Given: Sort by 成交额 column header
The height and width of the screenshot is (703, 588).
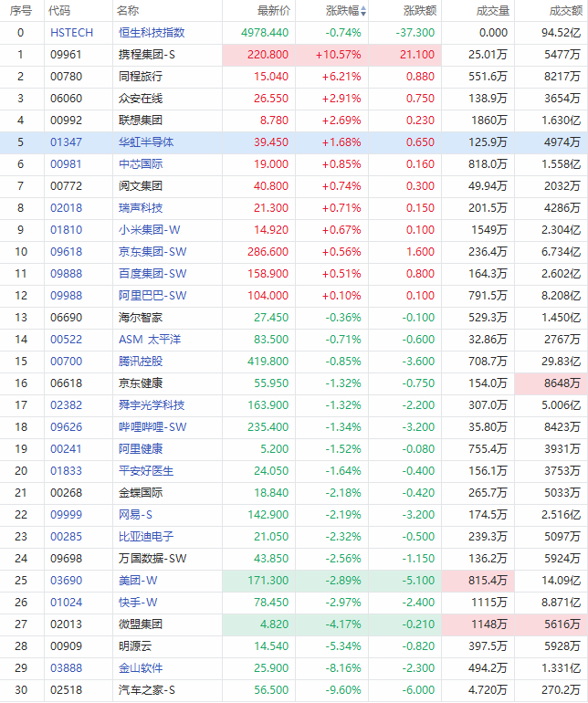Looking at the screenshot, I should pos(566,11).
